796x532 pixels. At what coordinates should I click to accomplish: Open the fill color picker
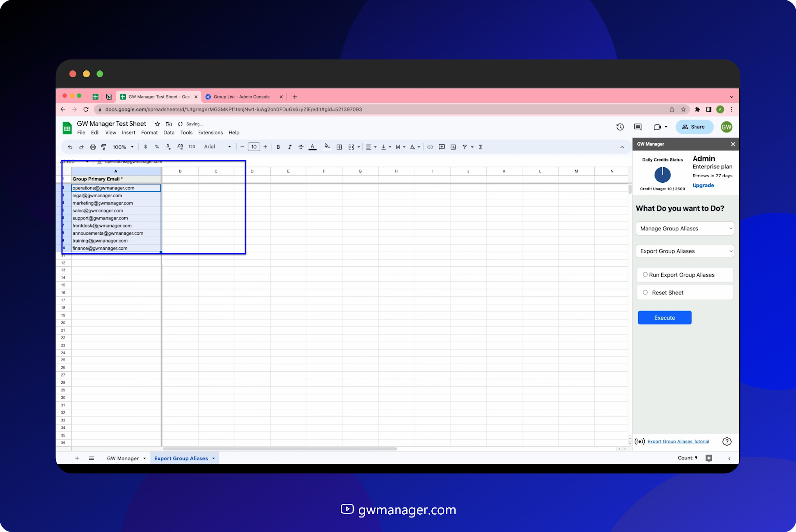coord(327,147)
